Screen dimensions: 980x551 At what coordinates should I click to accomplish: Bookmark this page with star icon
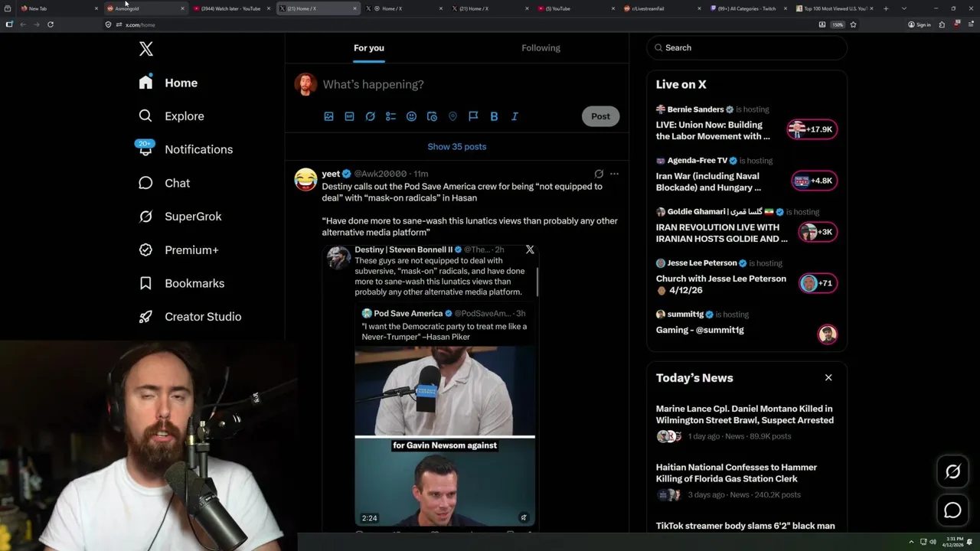pos(853,24)
